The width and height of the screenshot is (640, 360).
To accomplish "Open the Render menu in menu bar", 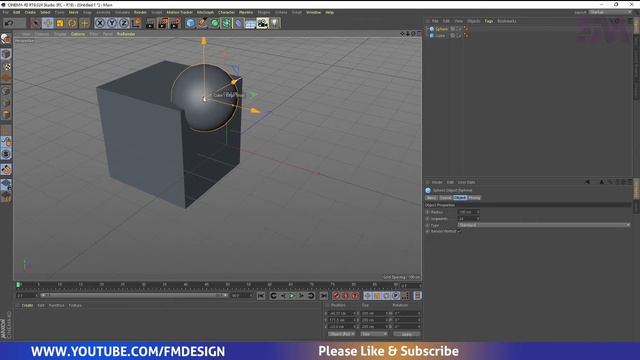I will [140, 12].
